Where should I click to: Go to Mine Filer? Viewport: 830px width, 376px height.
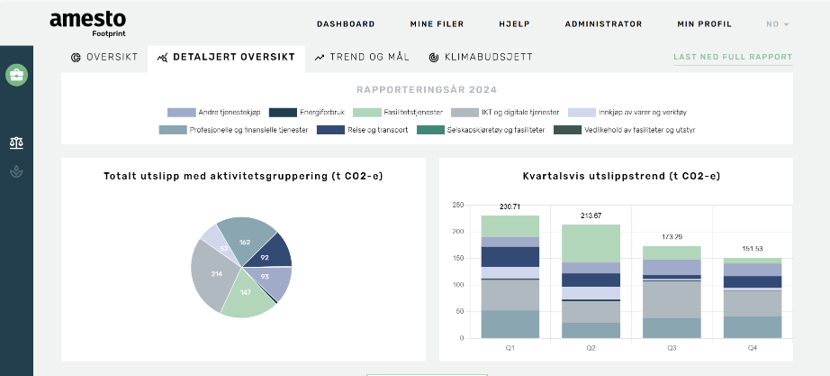point(437,24)
